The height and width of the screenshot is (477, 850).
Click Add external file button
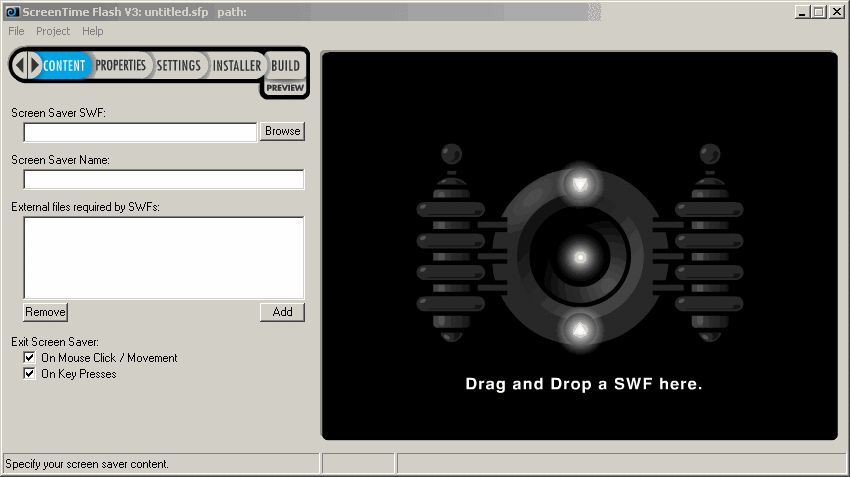tap(282, 312)
